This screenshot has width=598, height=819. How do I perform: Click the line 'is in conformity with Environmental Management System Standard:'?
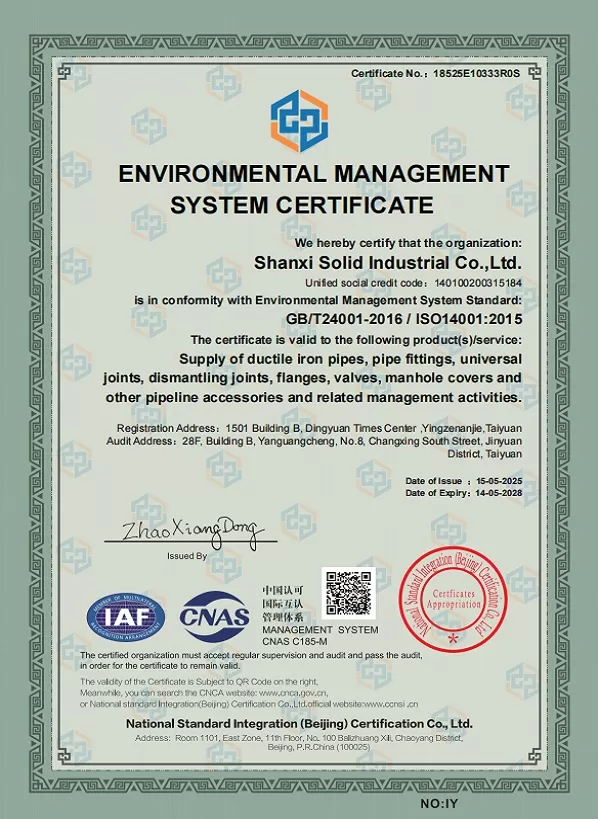[328, 300]
